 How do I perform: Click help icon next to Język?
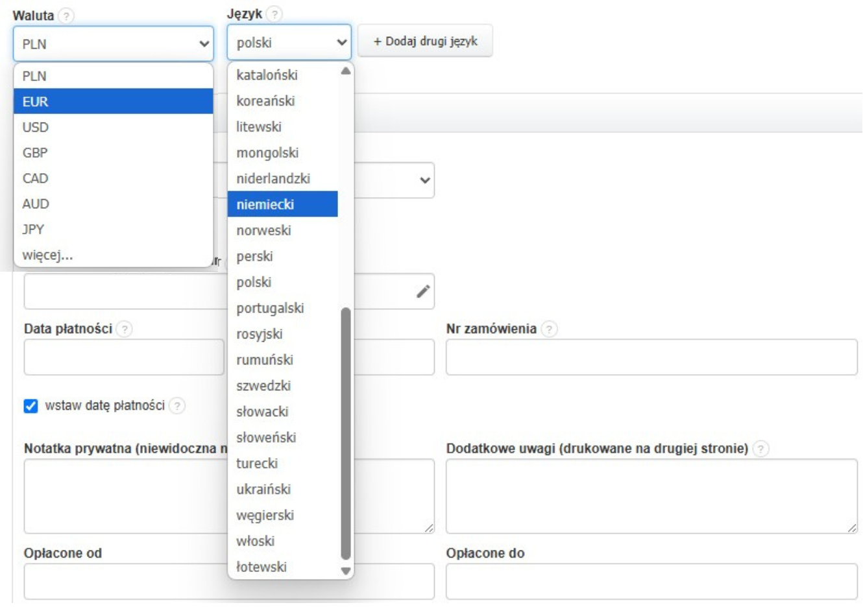tap(275, 14)
